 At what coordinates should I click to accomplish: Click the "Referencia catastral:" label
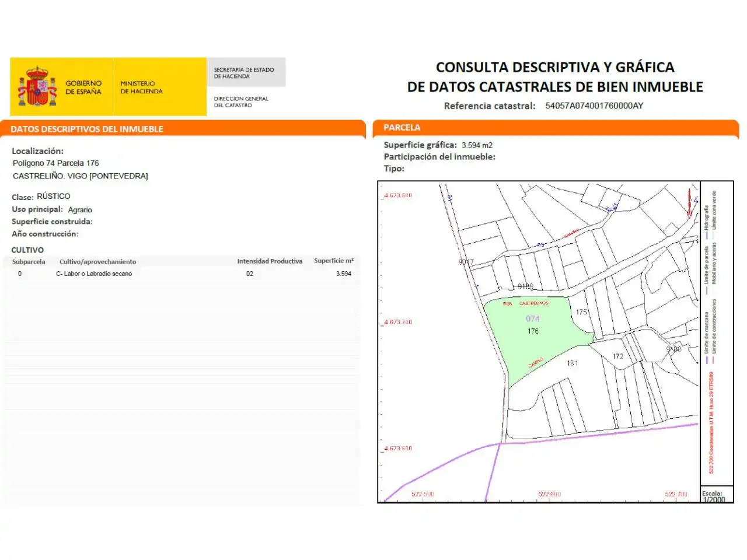(489, 106)
